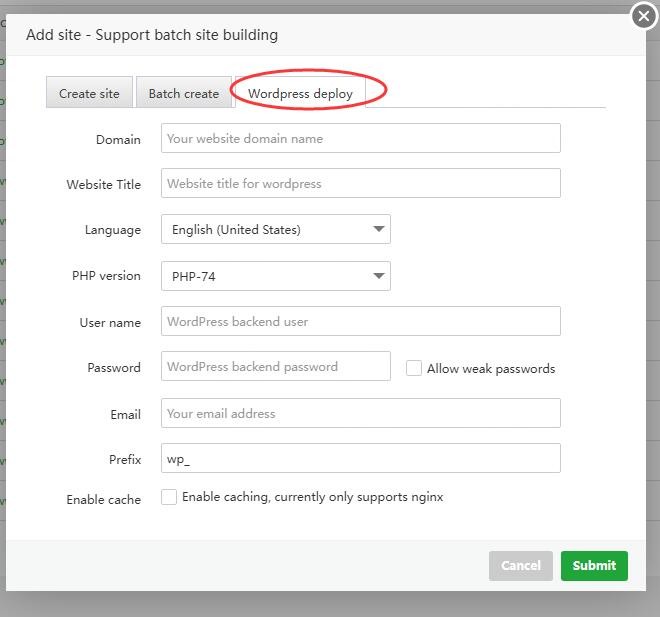Focus the Website Title field
Screen dimensions: 660x617
360,184
